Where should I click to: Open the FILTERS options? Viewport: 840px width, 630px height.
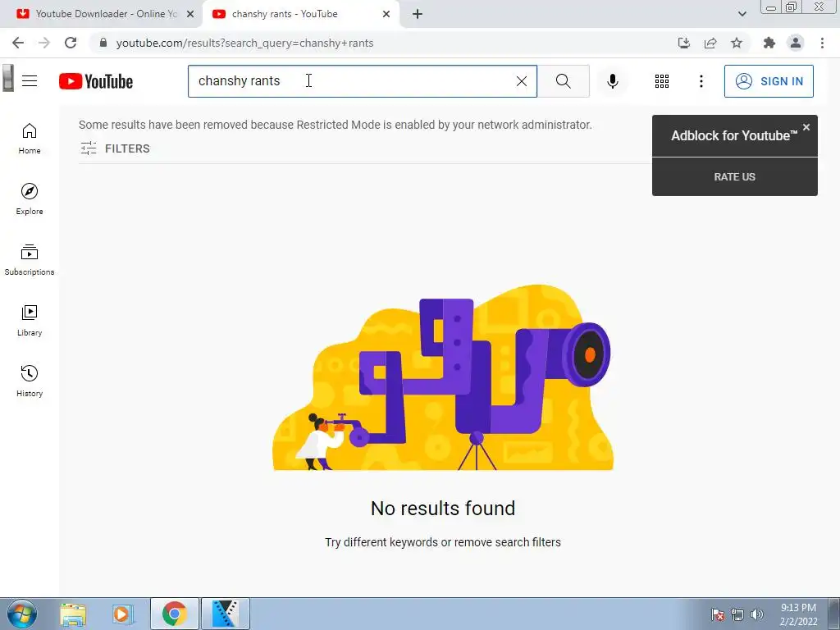(115, 148)
